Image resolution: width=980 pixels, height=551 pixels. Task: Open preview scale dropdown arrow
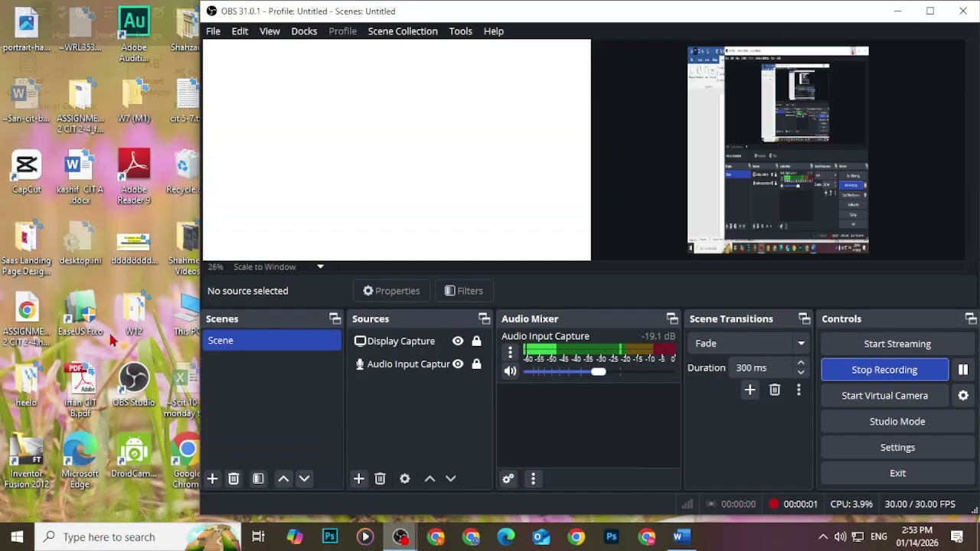pos(320,267)
